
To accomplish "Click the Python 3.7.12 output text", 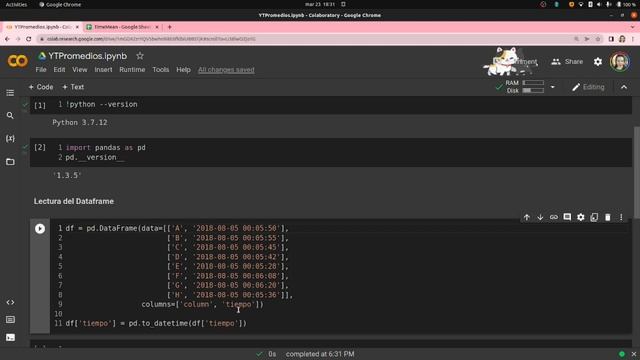I will [x=80, y=122].
